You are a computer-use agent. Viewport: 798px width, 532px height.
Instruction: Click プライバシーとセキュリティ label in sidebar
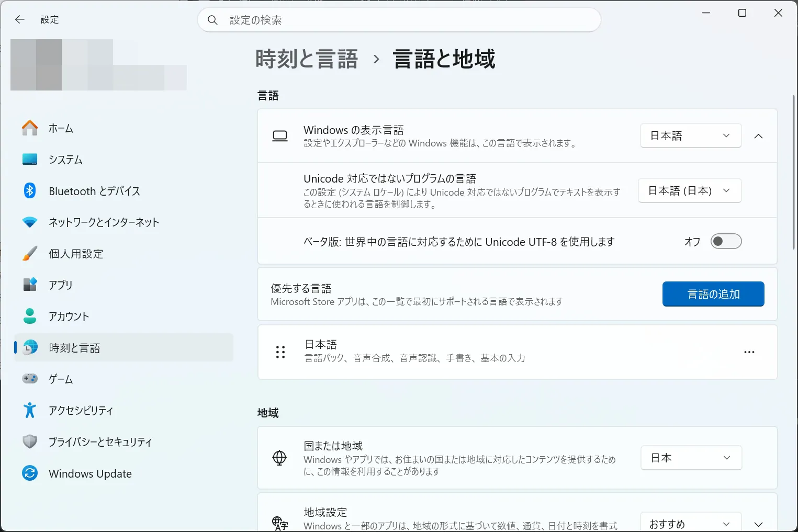point(100,442)
